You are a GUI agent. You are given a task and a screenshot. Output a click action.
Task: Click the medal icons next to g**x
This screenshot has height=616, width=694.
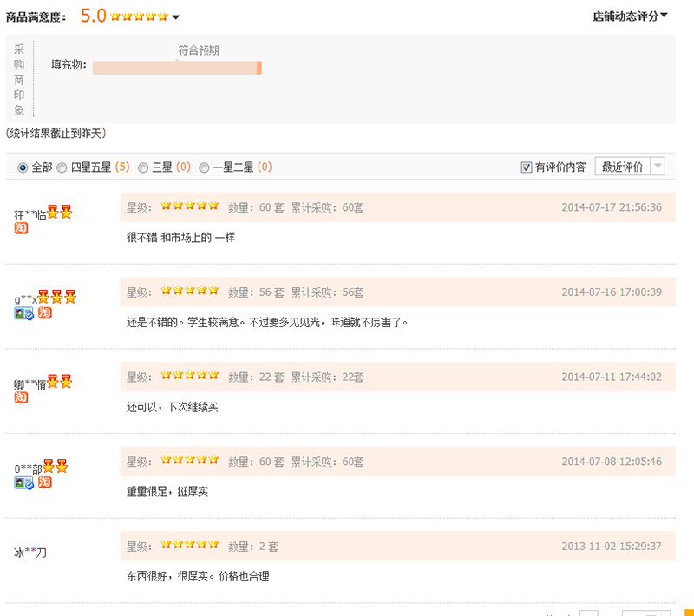click(x=57, y=298)
